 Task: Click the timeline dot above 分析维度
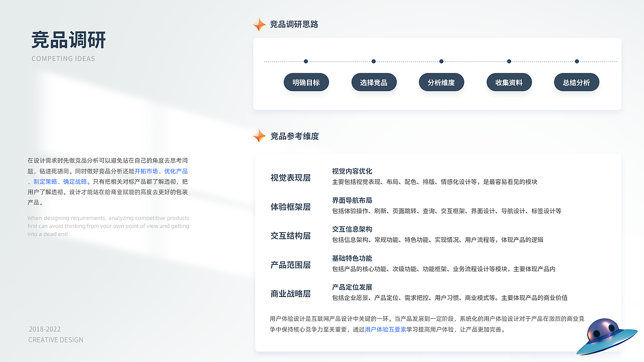(x=441, y=61)
